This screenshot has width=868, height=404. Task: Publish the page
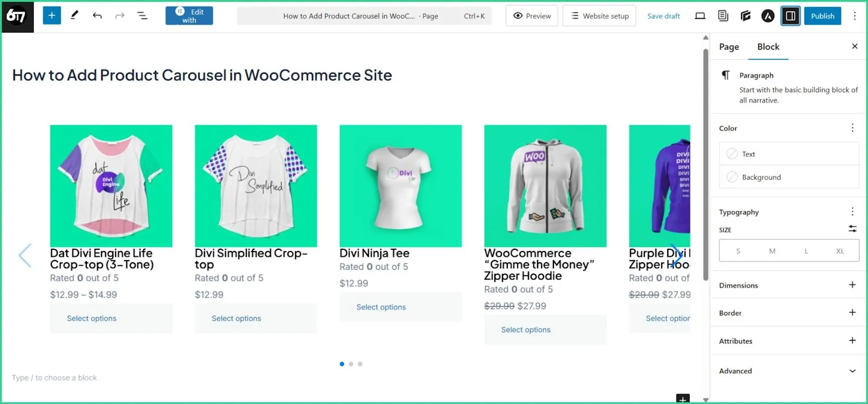tap(822, 16)
